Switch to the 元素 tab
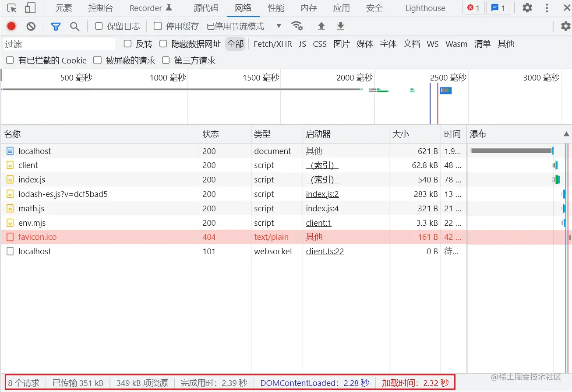 point(64,8)
